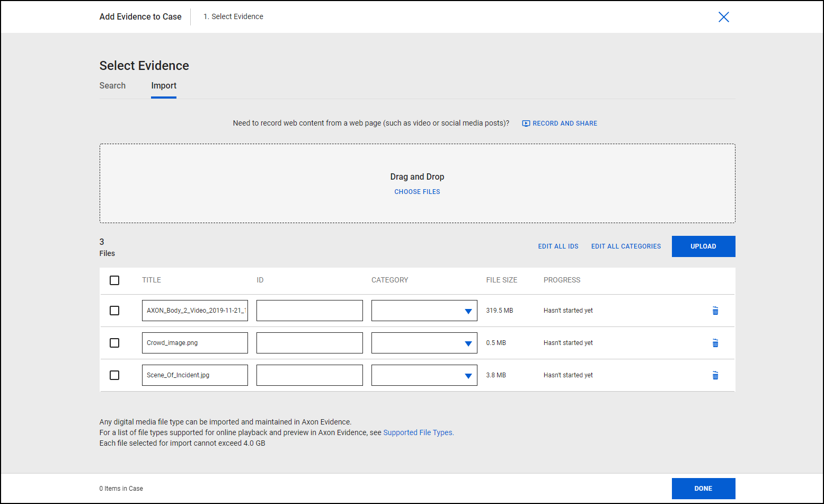Click the ID field for Scene_Of_Incident.jpg
This screenshot has width=824, height=504.
pyautogui.click(x=309, y=375)
